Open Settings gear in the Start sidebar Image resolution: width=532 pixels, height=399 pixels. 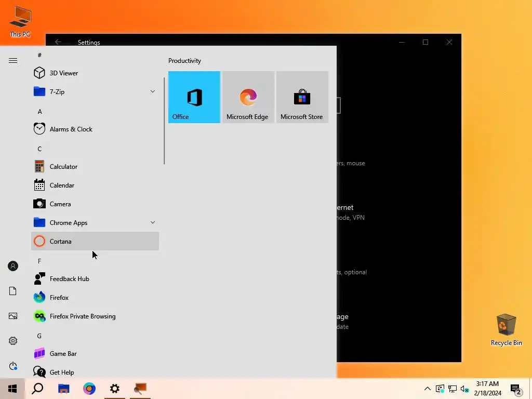[x=13, y=341]
